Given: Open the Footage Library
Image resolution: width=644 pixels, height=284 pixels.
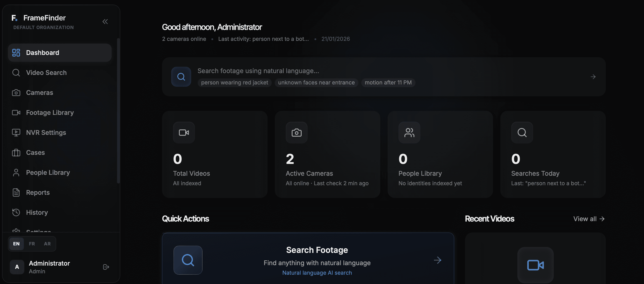Looking at the screenshot, I should (x=50, y=113).
